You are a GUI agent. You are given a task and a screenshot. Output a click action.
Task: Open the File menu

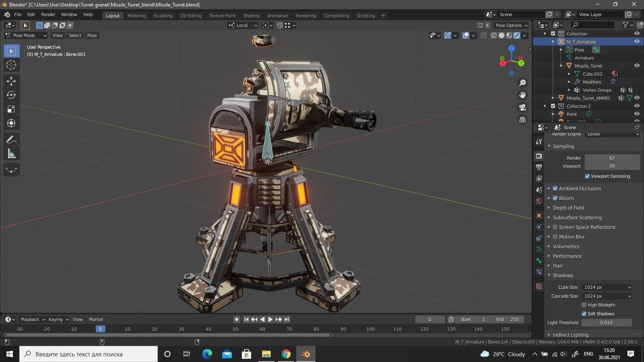tap(18, 14)
